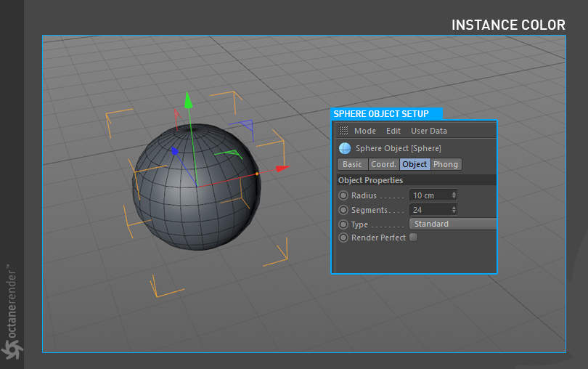The image size is (588, 369).
Task: Click the Radius input field
Action: pyautogui.click(x=430, y=195)
